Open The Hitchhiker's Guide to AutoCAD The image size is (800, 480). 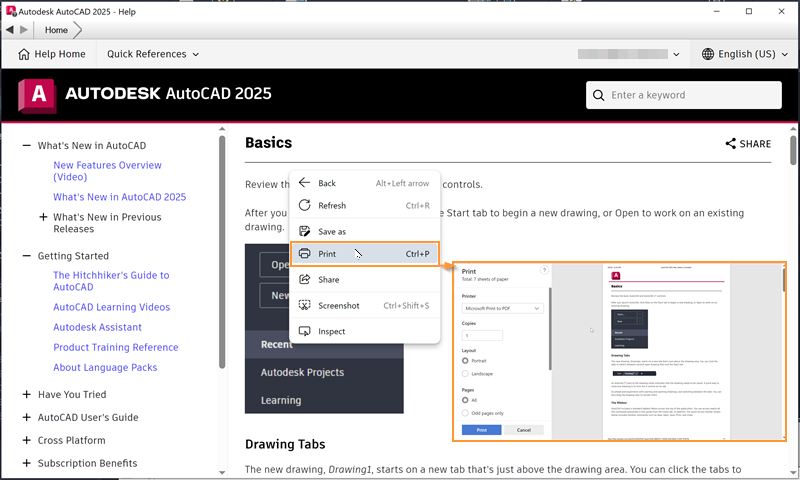(x=111, y=281)
